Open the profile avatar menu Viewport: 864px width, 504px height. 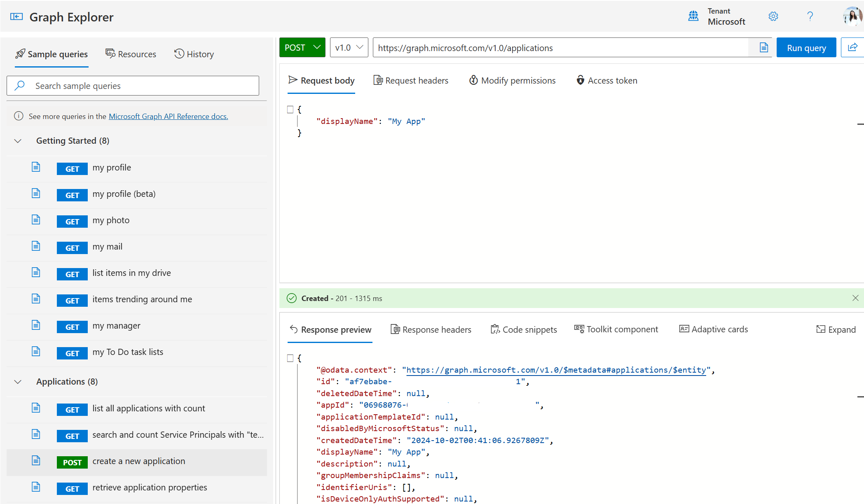click(853, 16)
